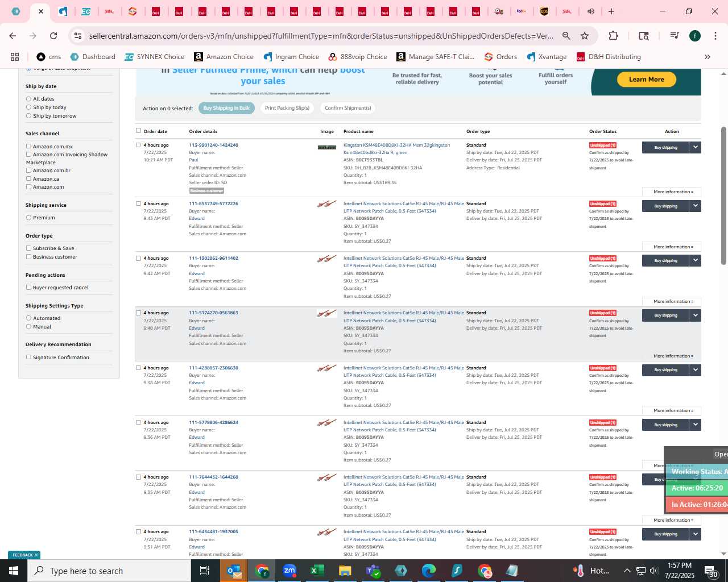Open the Kingston memory product thumbnail
728x582 pixels.
coord(326,147)
